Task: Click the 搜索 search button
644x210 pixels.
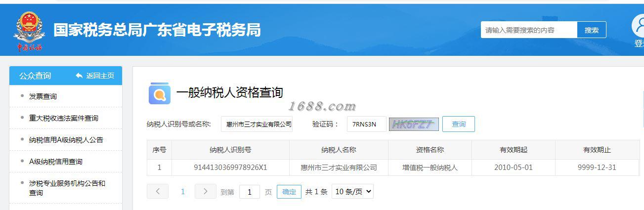Action: pos(592,30)
